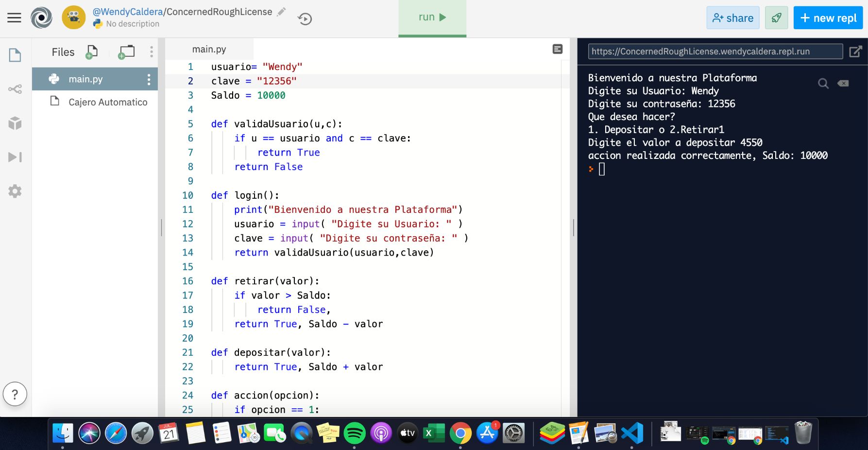
Task: Open the hamburger navigation menu
Action: pyautogui.click(x=14, y=18)
